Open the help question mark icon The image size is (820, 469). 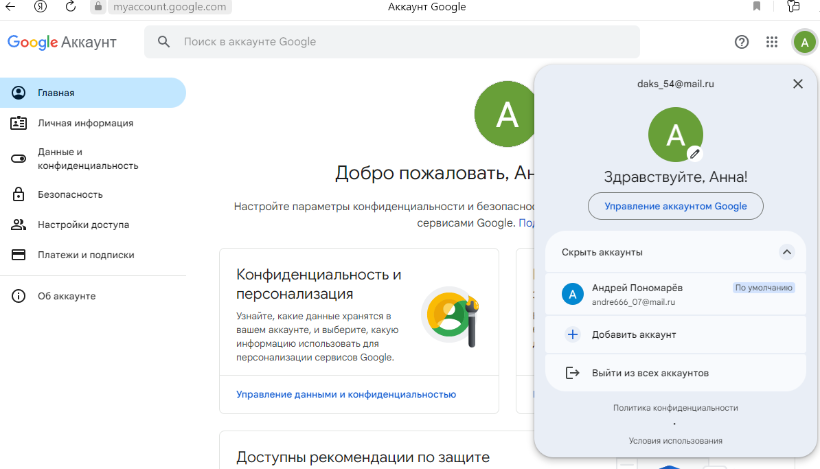pyautogui.click(x=742, y=42)
